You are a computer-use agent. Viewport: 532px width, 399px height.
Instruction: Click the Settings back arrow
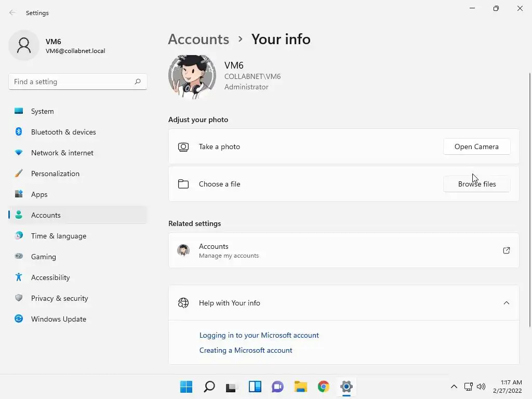point(12,13)
